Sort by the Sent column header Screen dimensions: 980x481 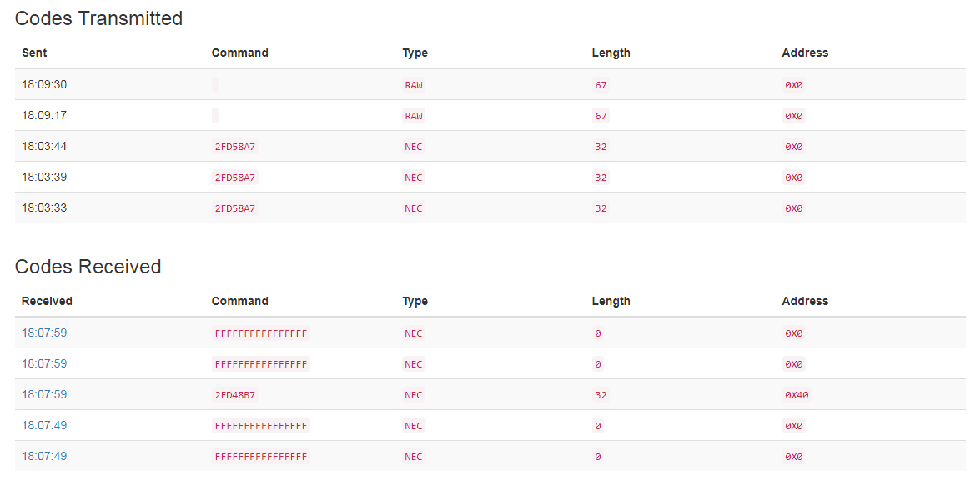click(35, 53)
